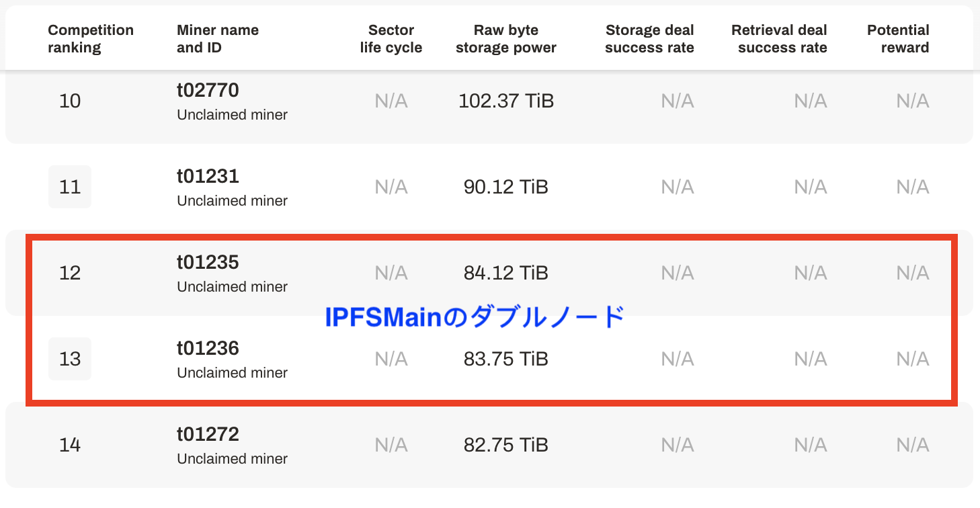This screenshot has height=508, width=980.
Task: Click the Miner name and ID header
Action: 218,39
